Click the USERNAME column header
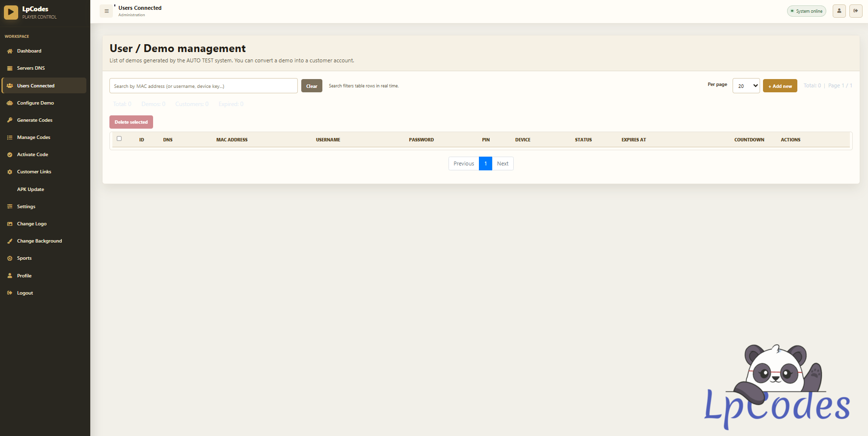This screenshot has height=436, width=868. click(x=328, y=140)
